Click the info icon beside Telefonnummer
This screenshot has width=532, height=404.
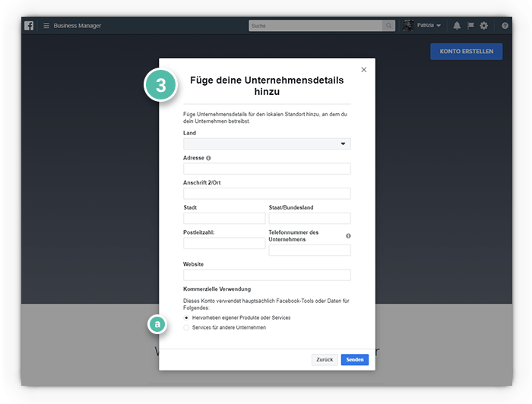(x=348, y=236)
